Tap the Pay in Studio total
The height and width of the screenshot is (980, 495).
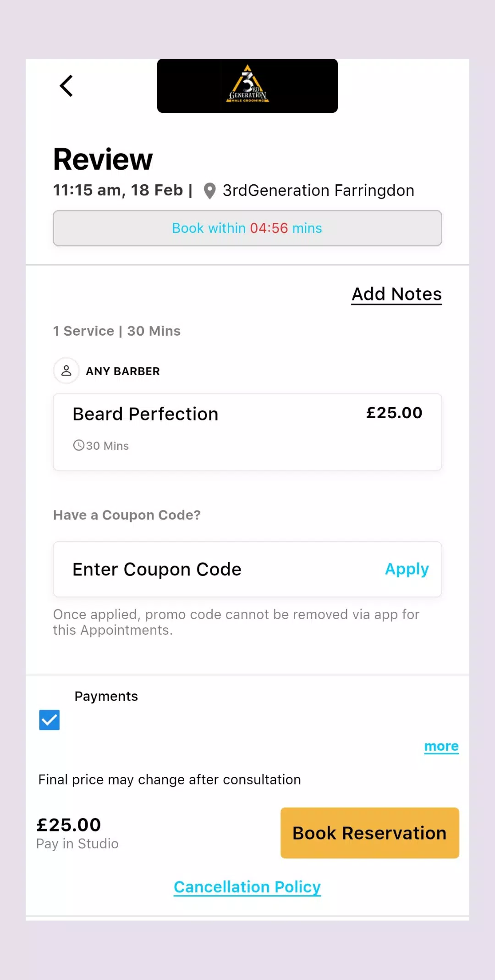[77, 844]
